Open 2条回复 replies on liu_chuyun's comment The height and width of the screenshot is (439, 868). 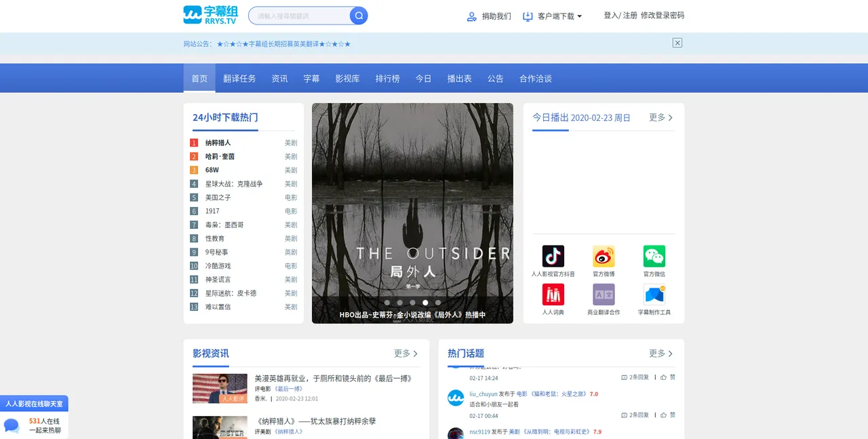pyautogui.click(x=635, y=415)
